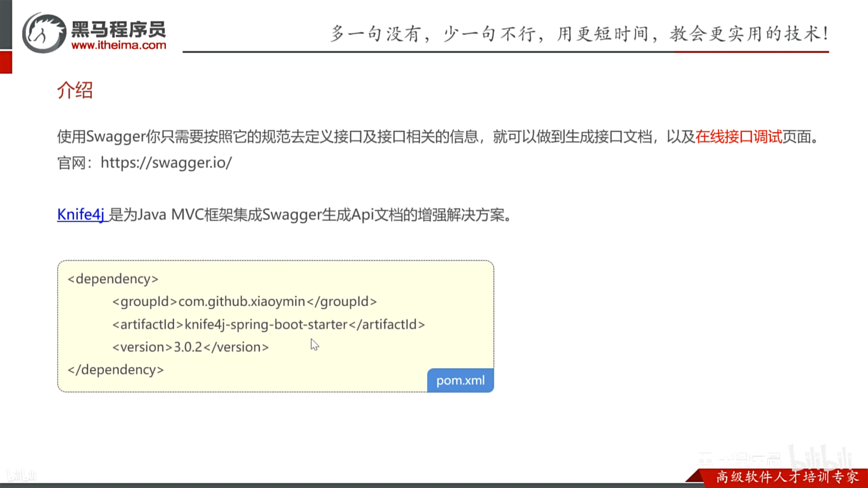Click the artifactId knife4j-spring-boot-starter line
This screenshot has height=488, width=868.
(x=269, y=325)
